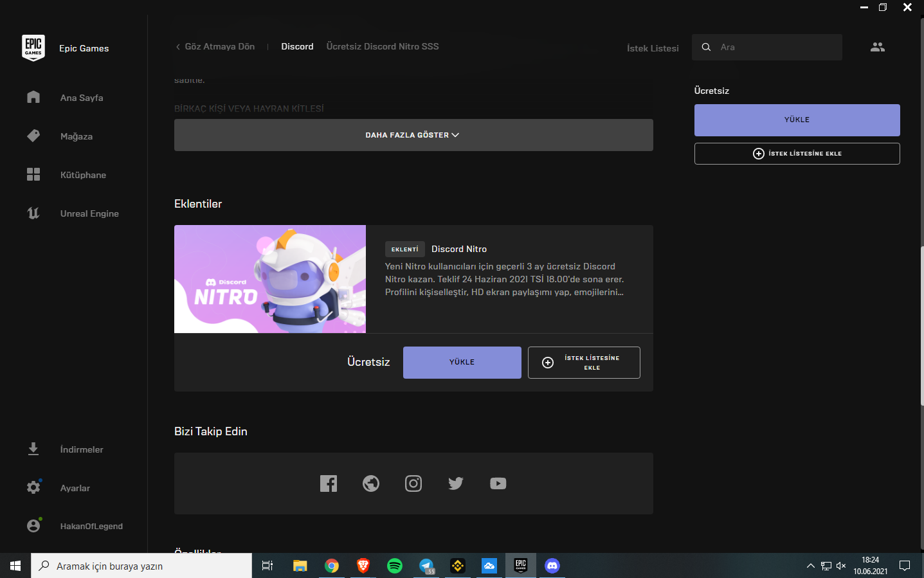The width and height of the screenshot is (924, 578).
Task: Open the friends list icon
Action: [878, 47]
